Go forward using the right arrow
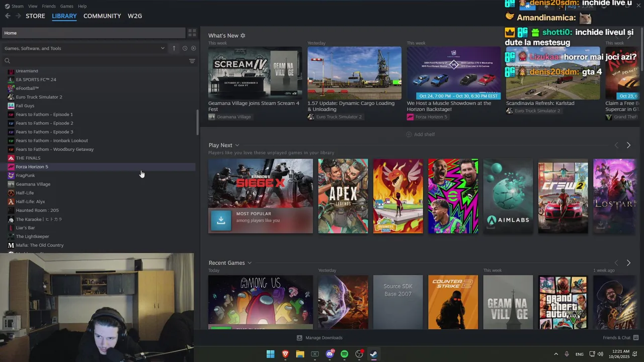 point(19,16)
